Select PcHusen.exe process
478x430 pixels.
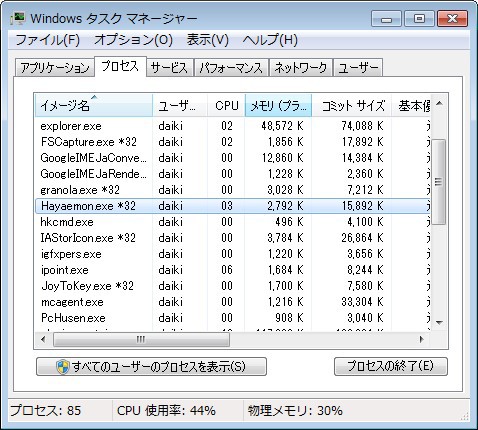[x=233, y=318]
